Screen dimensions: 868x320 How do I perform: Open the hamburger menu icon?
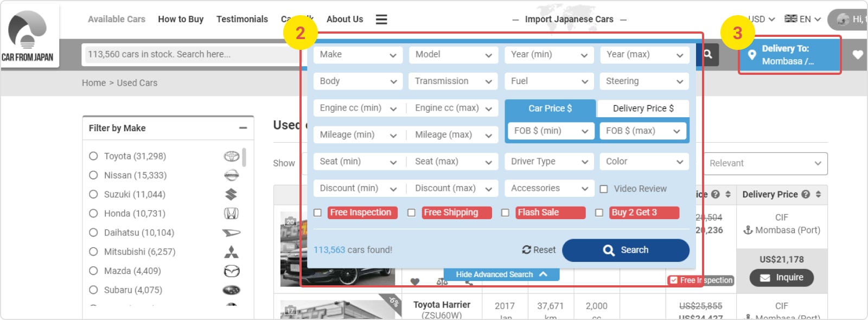point(381,20)
